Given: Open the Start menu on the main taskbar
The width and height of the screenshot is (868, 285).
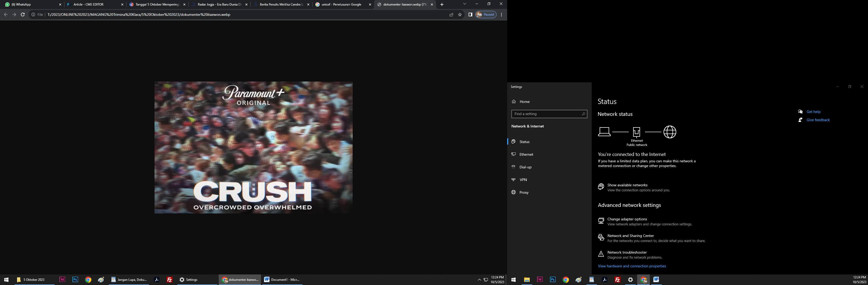Looking at the screenshot, I should tap(6, 280).
